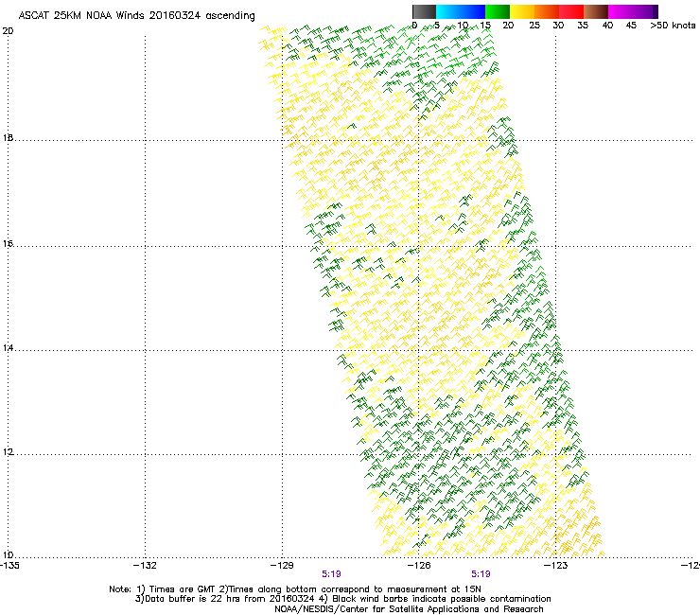Click the brown 35-40 knots color segment
This screenshot has width=700, height=615.
click(x=596, y=11)
